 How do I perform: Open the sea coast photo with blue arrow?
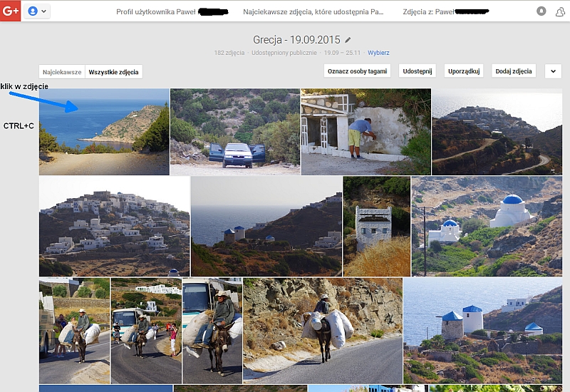(x=104, y=132)
